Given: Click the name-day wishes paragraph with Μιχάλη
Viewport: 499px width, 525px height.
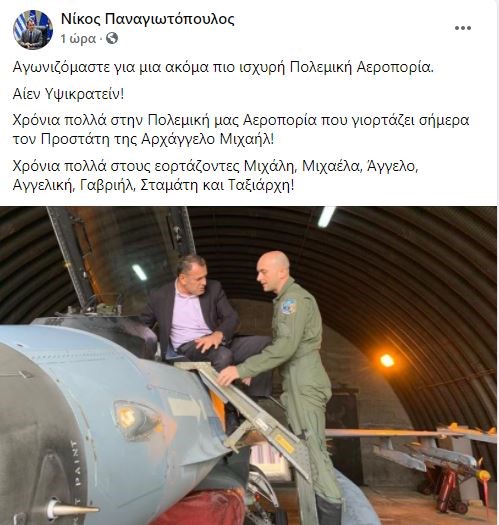Looking at the screenshot, I should tap(216, 175).
